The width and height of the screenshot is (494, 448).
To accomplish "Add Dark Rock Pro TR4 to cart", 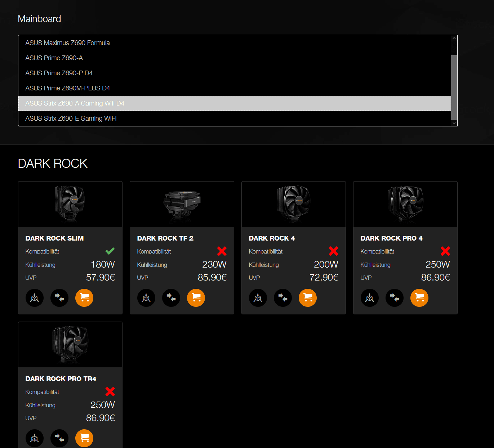I will click(84, 438).
